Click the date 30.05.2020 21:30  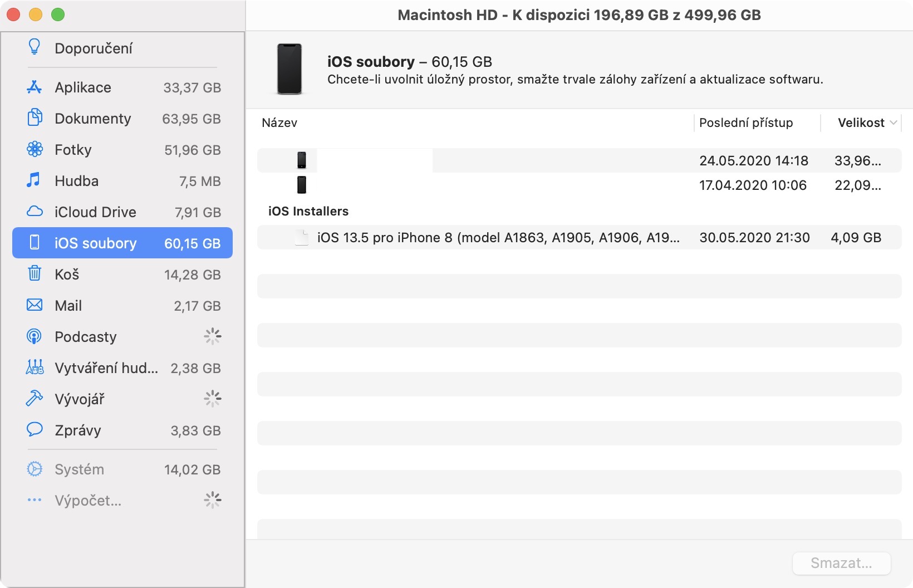click(x=754, y=237)
